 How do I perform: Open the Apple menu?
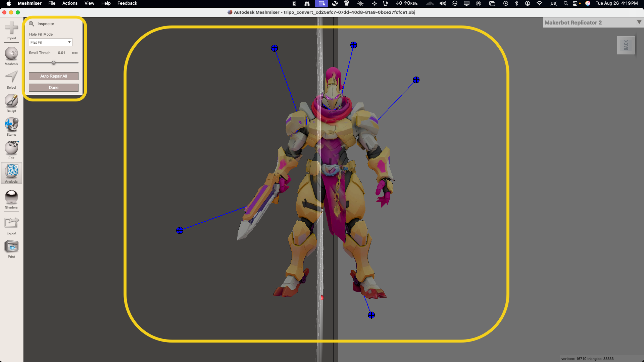[x=9, y=3]
